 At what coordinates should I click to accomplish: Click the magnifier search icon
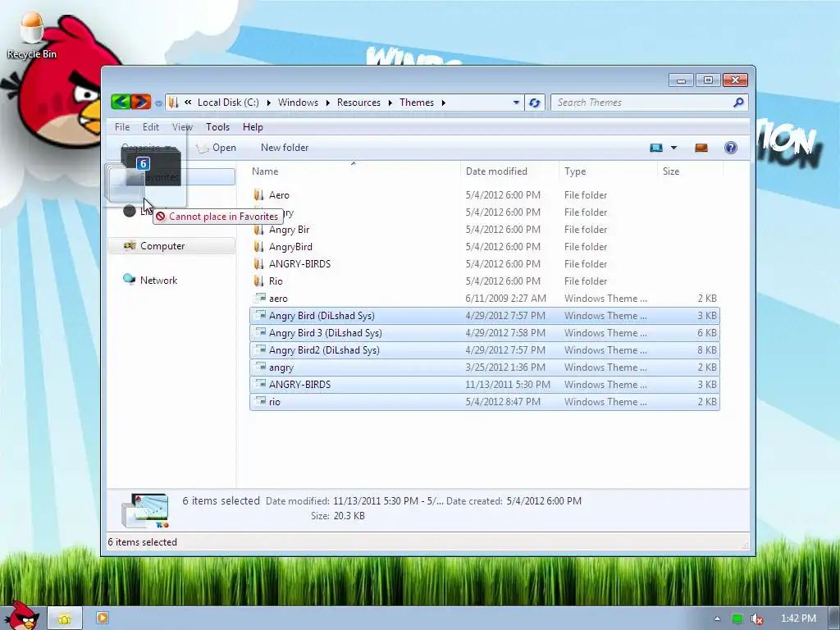(x=738, y=103)
